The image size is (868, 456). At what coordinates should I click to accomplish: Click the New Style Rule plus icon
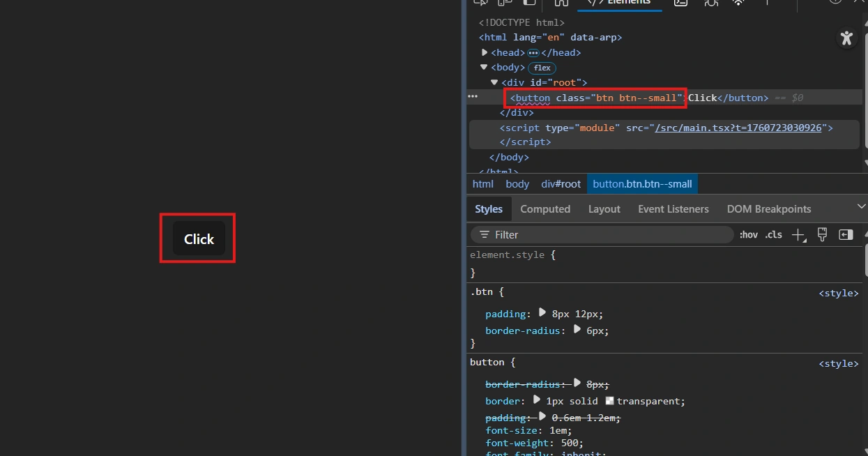(x=799, y=235)
